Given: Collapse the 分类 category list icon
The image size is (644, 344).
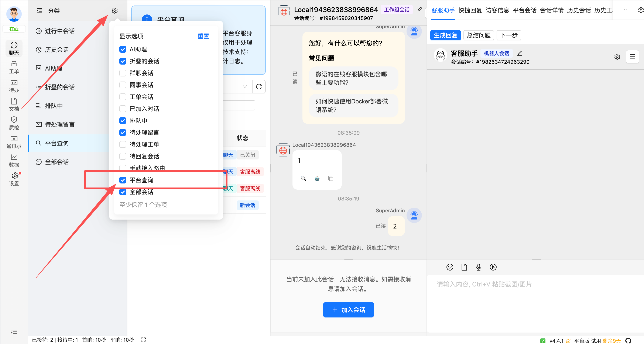Looking at the screenshot, I should 39,10.
